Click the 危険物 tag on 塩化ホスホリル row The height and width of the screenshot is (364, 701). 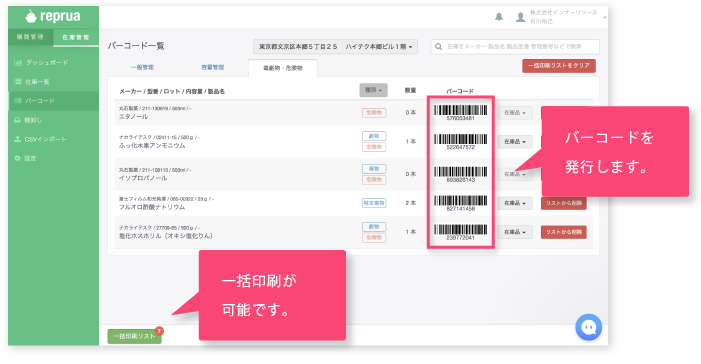(374, 237)
